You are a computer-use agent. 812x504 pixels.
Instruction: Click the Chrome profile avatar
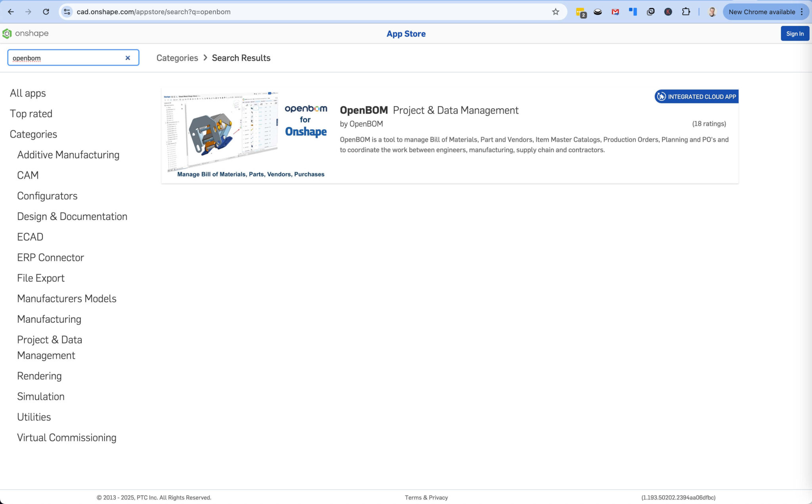coord(712,11)
